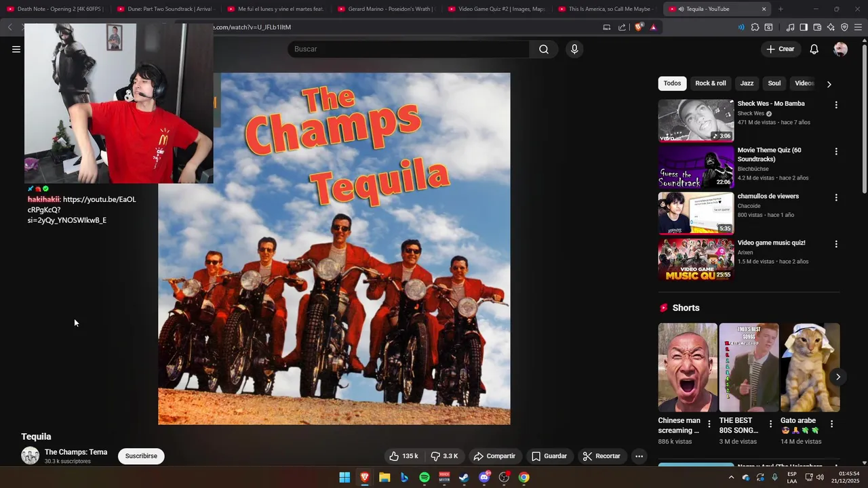The height and width of the screenshot is (488, 868).
Task: Like the video with 135 k likes
Action: [403, 456]
